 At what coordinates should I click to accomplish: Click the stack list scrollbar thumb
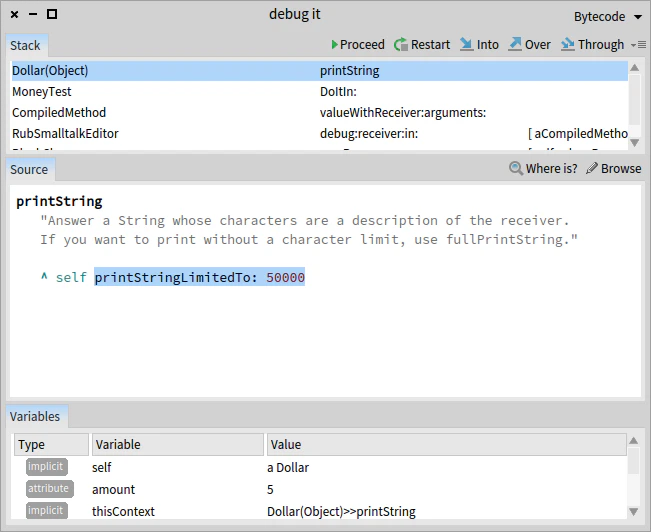tap(634, 100)
